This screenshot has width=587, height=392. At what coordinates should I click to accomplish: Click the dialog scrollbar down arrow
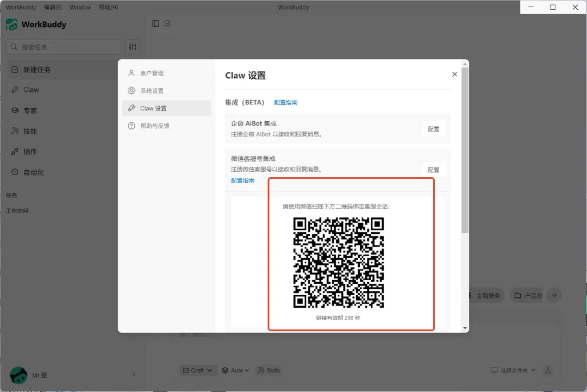(465, 328)
